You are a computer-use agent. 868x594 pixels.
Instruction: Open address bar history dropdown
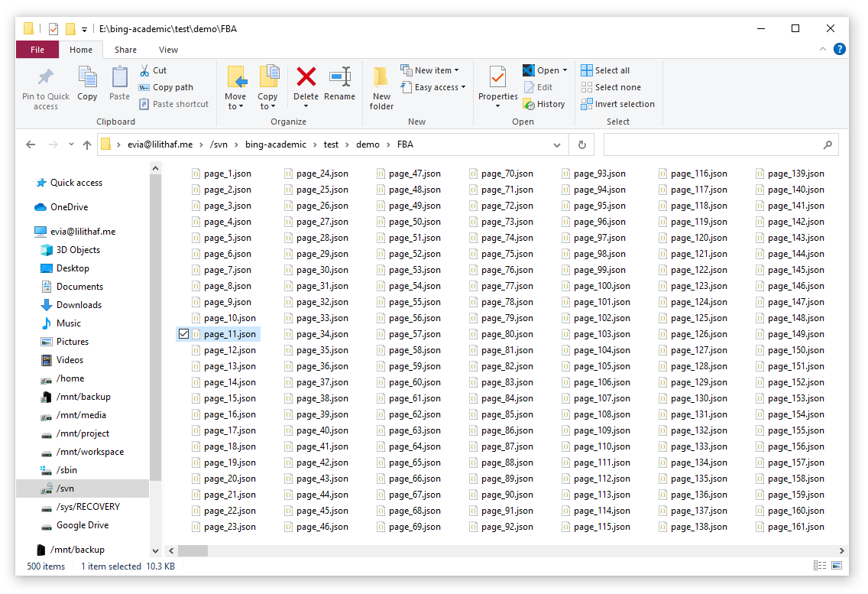[x=558, y=144]
